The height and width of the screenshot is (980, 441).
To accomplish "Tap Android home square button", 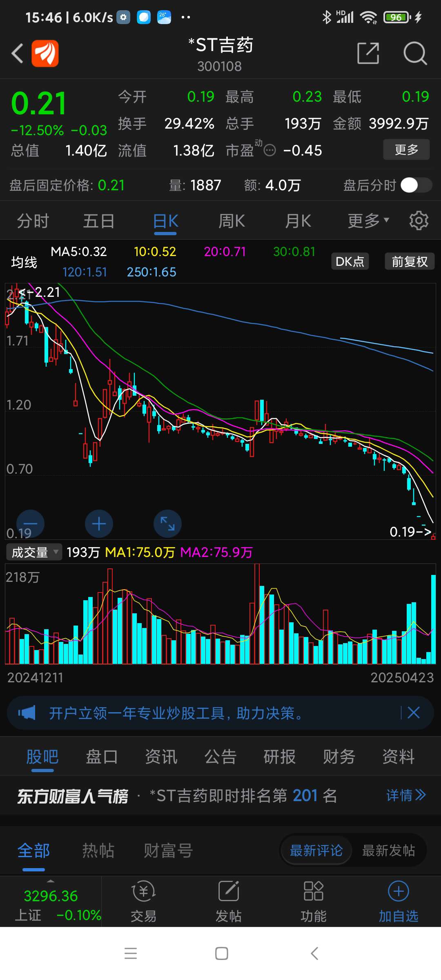I will click(x=221, y=953).
